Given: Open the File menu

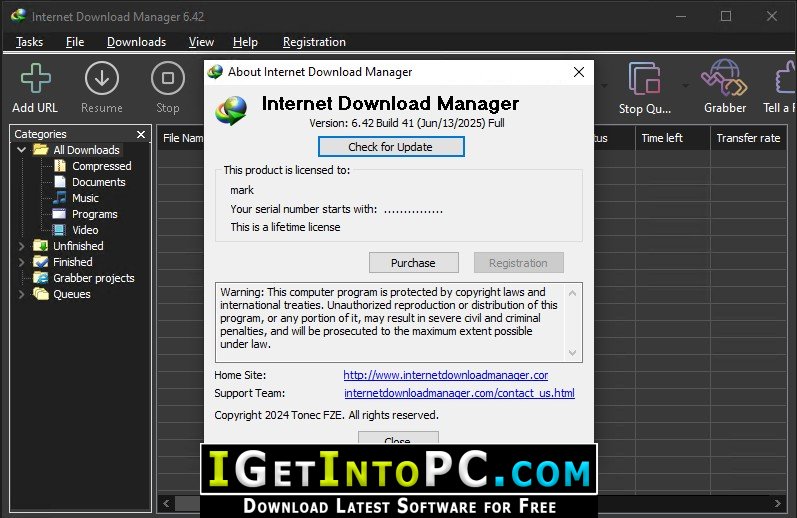Looking at the screenshot, I should pos(75,42).
